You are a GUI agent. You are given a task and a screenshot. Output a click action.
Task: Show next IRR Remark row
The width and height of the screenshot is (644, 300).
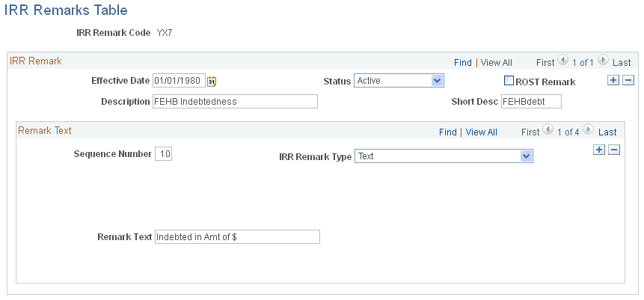(x=604, y=62)
